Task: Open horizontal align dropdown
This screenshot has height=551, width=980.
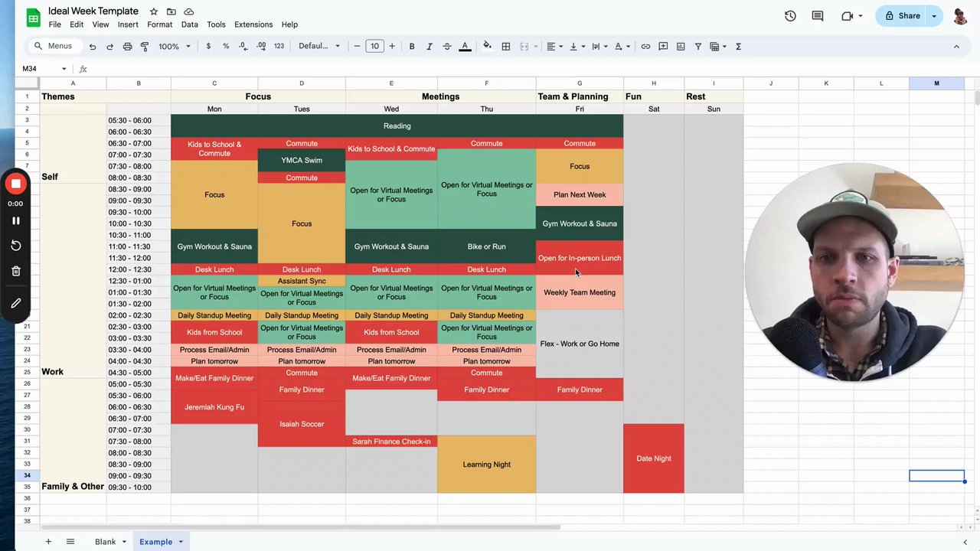Action: pyautogui.click(x=554, y=47)
